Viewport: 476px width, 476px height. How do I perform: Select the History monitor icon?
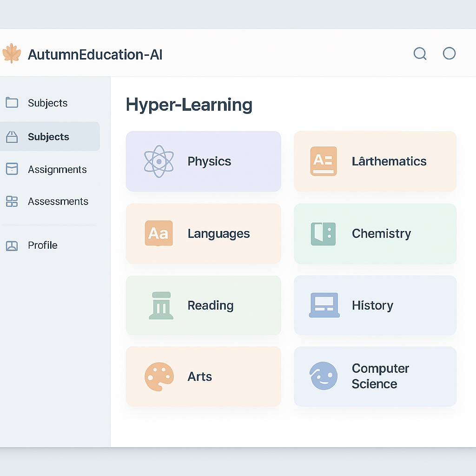pyautogui.click(x=324, y=305)
